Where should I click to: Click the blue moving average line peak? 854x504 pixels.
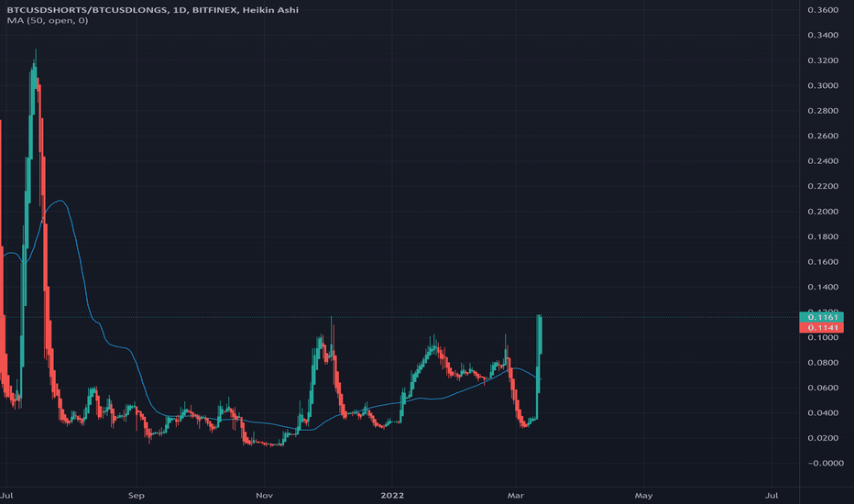tap(61, 201)
